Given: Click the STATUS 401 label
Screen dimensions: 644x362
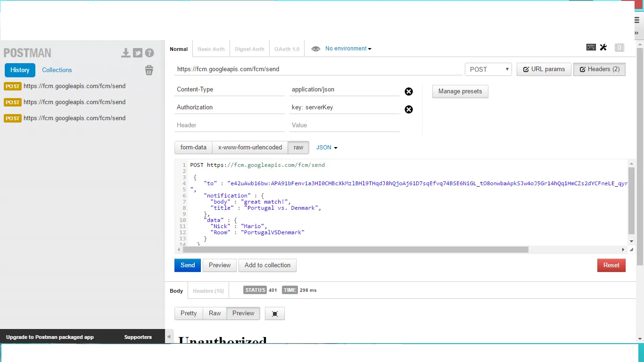Looking at the screenshot, I should coord(260,290).
